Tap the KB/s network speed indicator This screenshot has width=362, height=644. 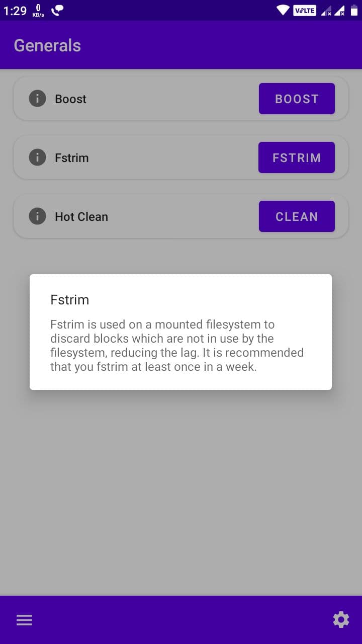(x=38, y=11)
